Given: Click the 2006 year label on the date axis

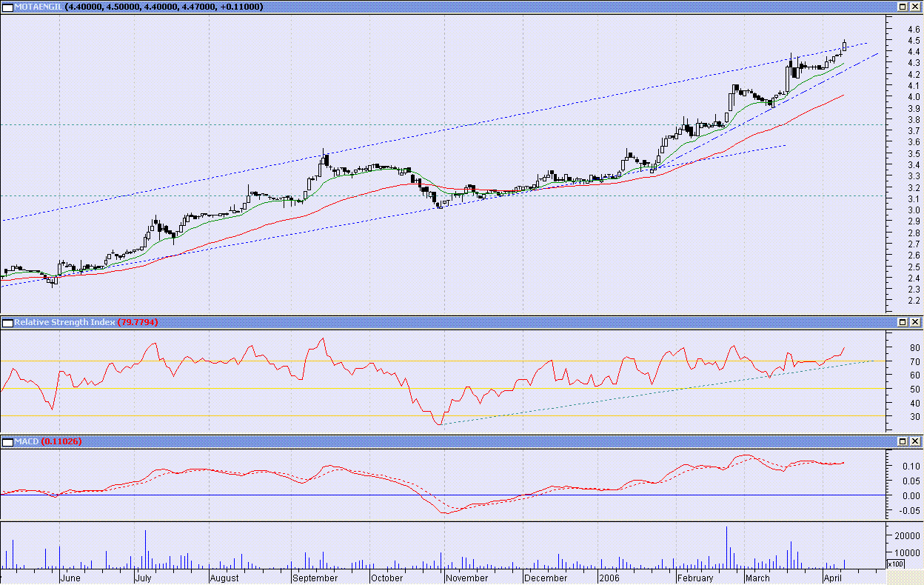Looking at the screenshot, I should pos(609,578).
